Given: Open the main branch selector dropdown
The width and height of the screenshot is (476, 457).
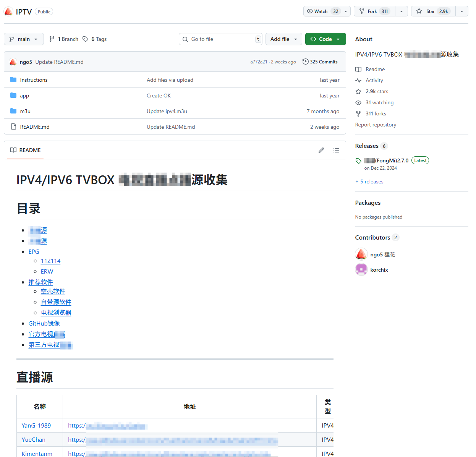Looking at the screenshot, I should coord(24,39).
